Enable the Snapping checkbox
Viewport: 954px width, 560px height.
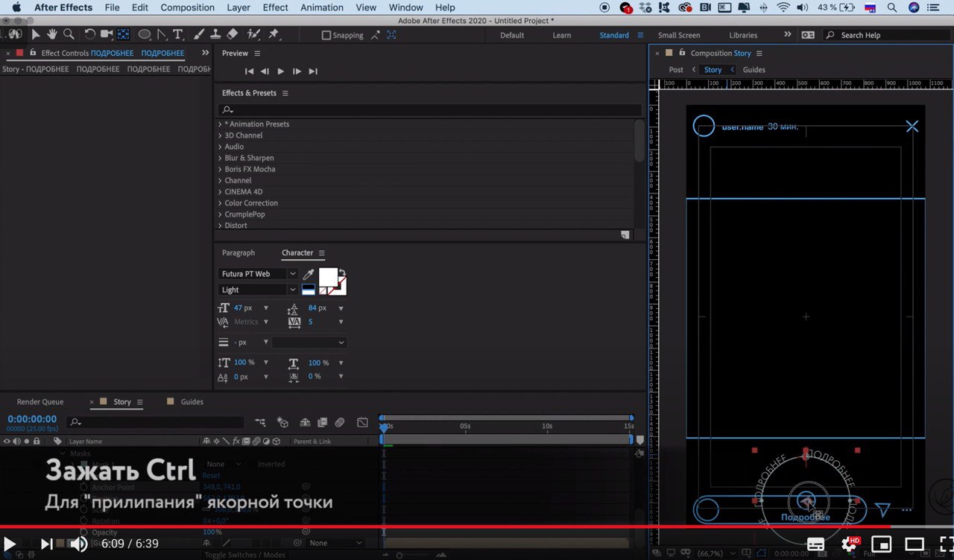coord(326,36)
